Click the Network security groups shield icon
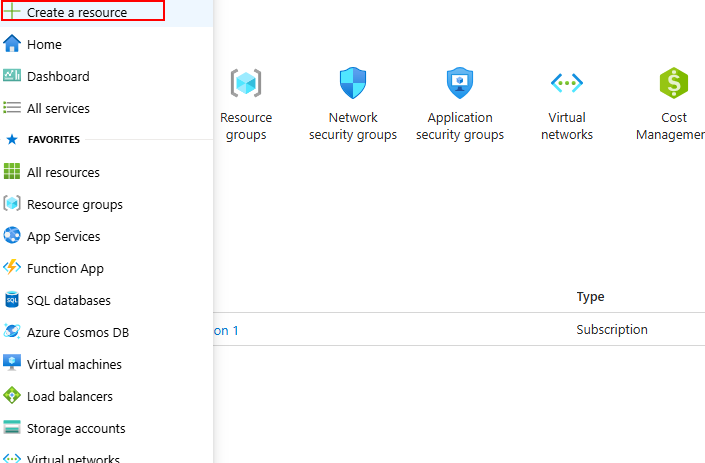Image resolution: width=705 pixels, height=463 pixels. [x=353, y=83]
